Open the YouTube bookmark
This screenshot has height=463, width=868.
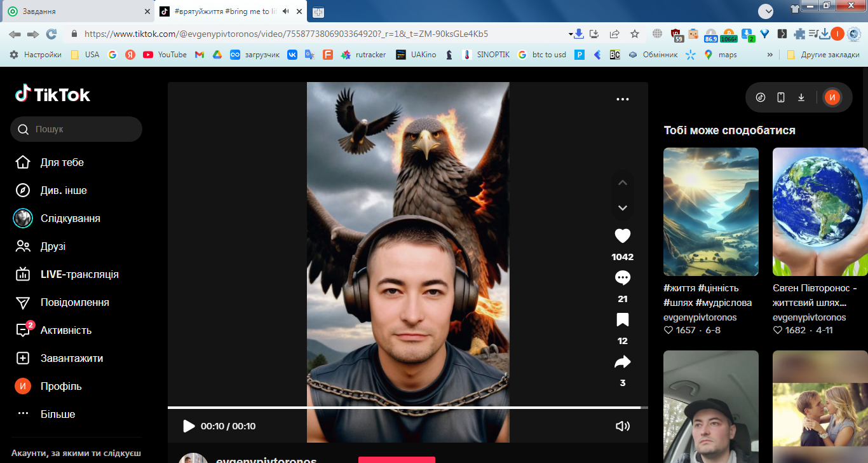pyautogui.click(x=165, y=55)
